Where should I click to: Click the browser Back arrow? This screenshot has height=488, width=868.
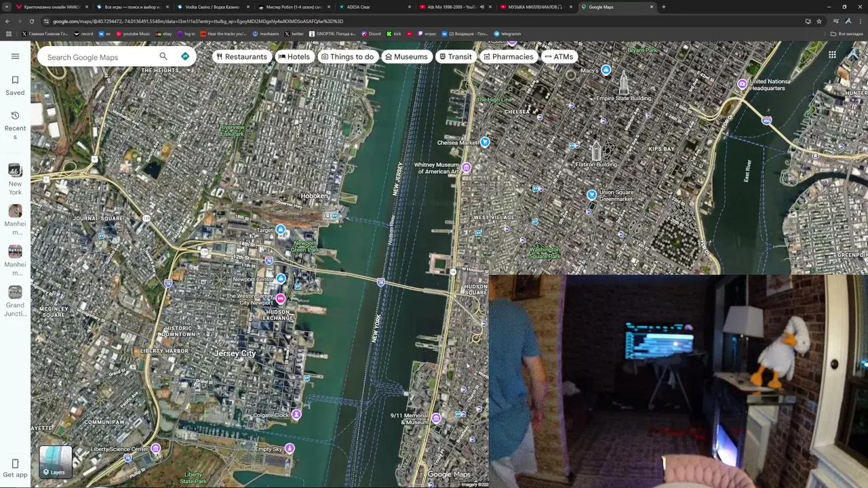[x=7, y=21]
